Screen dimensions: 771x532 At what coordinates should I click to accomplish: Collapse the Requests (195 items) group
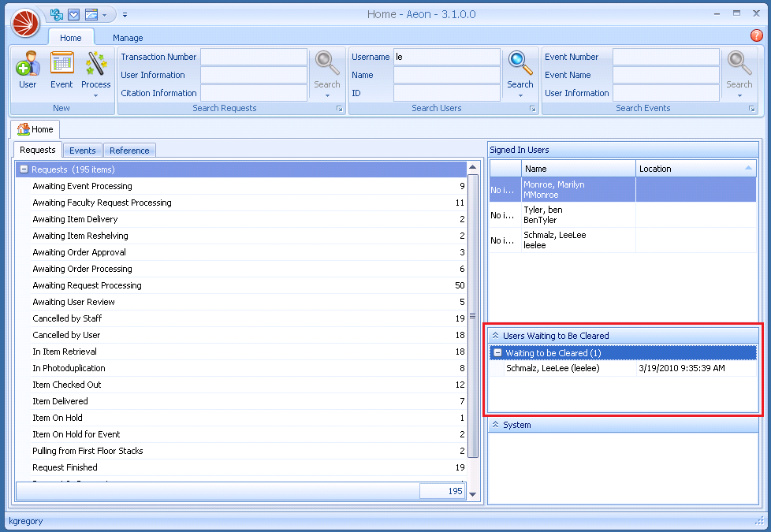click(x=24, y=169)
